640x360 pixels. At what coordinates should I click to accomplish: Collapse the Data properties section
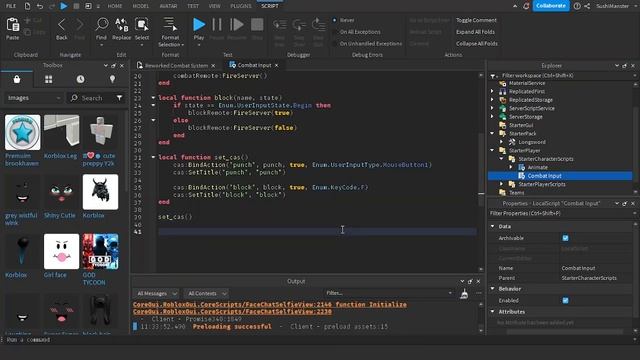[492, 226]
